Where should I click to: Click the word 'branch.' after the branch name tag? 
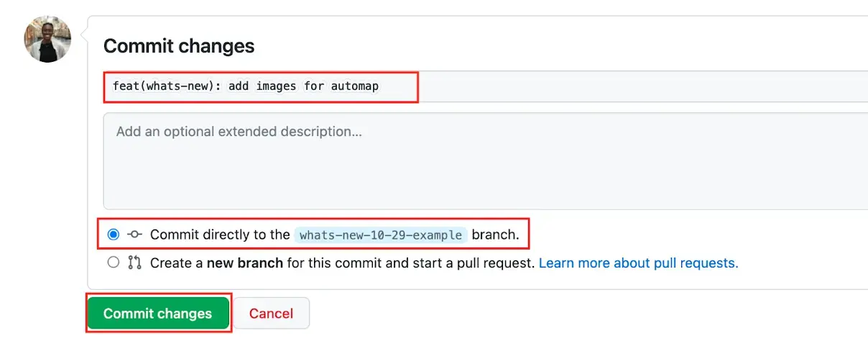(x=495, y=235)
